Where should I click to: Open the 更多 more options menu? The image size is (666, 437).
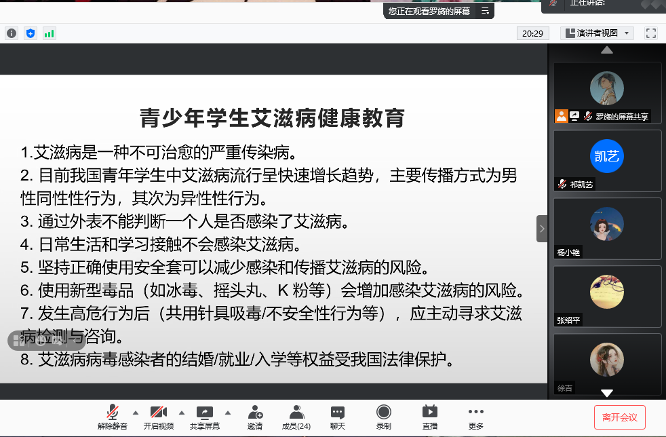476,412
